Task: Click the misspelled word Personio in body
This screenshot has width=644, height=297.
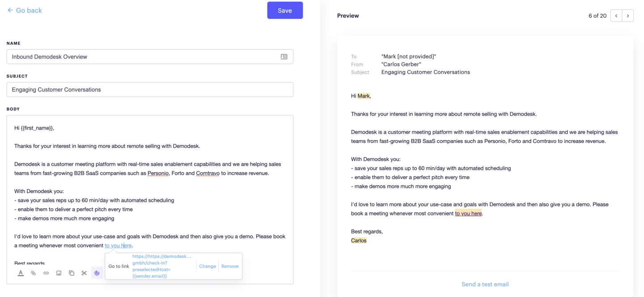Action: click(x=158, y=173)
